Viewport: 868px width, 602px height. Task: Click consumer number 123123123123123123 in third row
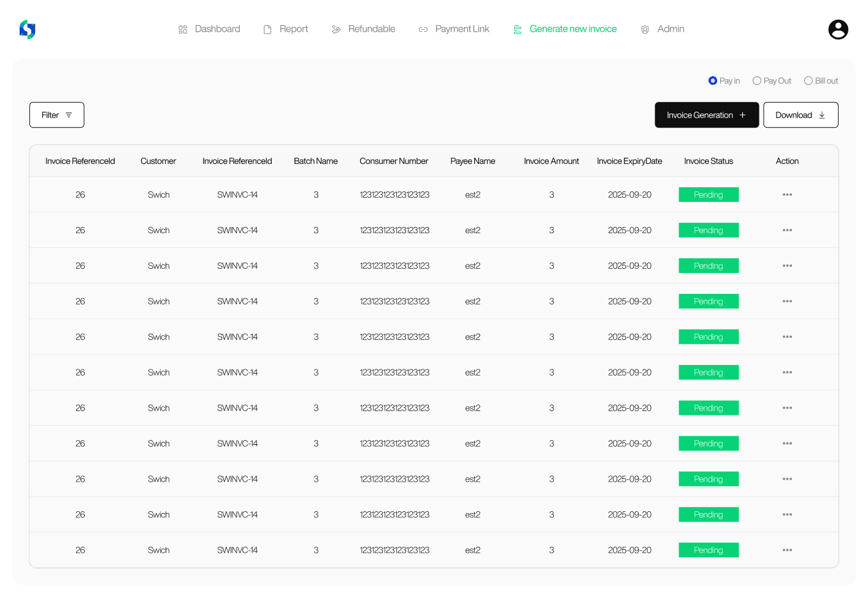point(394,266)
